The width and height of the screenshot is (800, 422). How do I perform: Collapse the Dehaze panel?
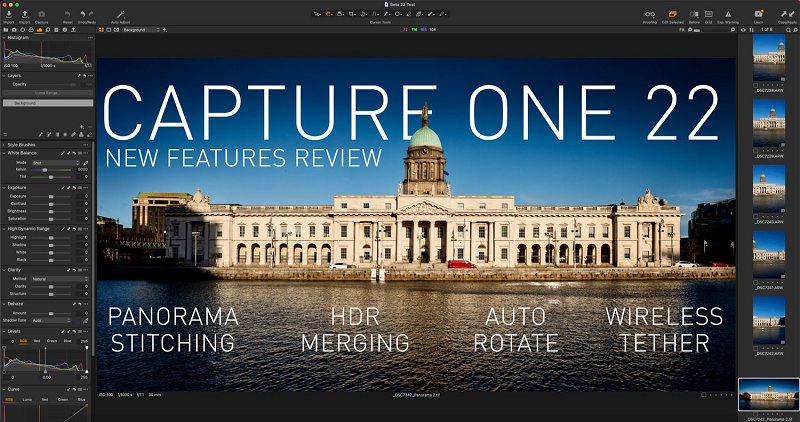[x=4, y=304]
